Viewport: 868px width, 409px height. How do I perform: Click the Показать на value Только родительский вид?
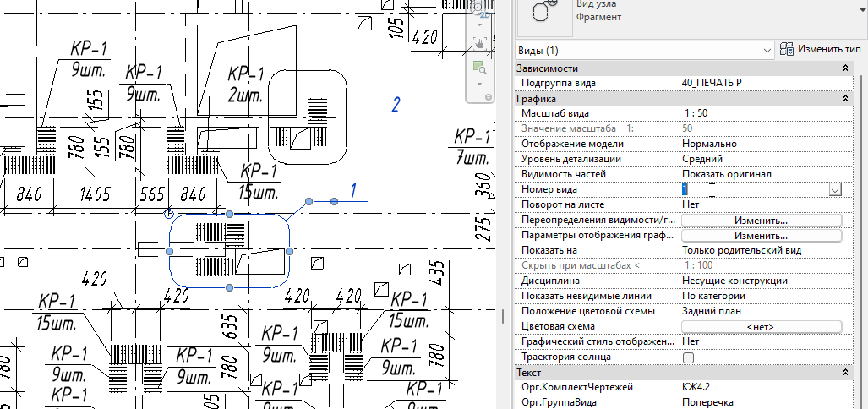[x=761, y=250]
